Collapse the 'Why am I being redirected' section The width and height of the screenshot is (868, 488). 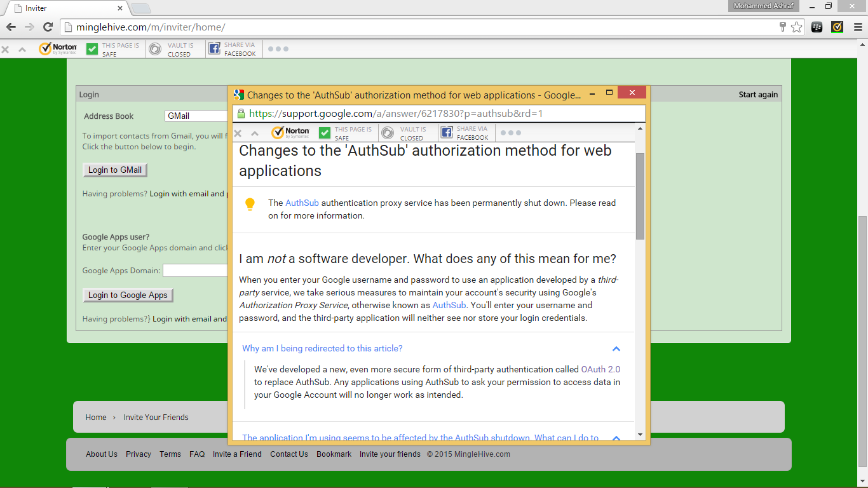[x=616, y=349]
